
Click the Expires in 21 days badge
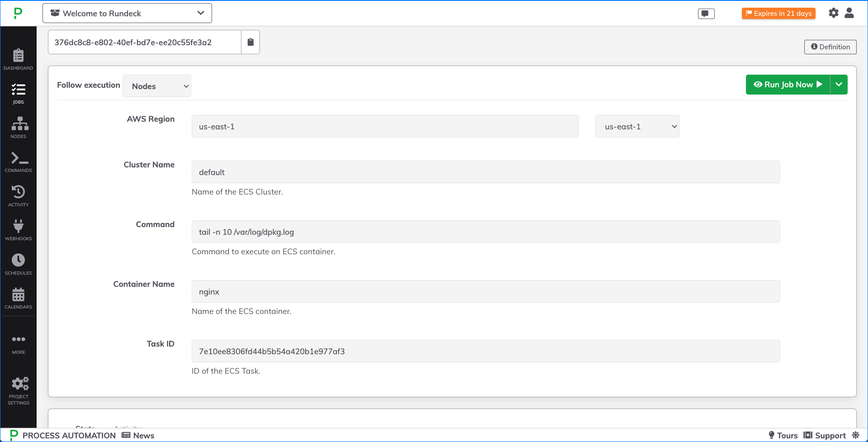pos(778,14)
